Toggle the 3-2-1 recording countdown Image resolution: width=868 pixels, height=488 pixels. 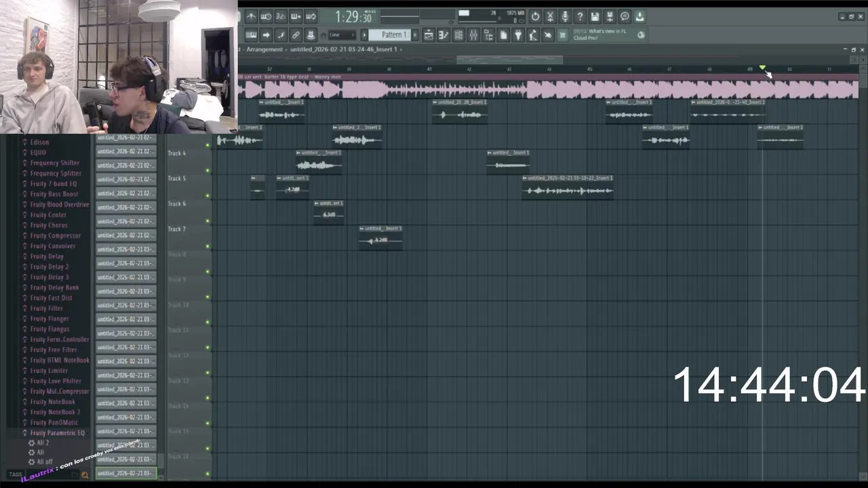[281, 16]
